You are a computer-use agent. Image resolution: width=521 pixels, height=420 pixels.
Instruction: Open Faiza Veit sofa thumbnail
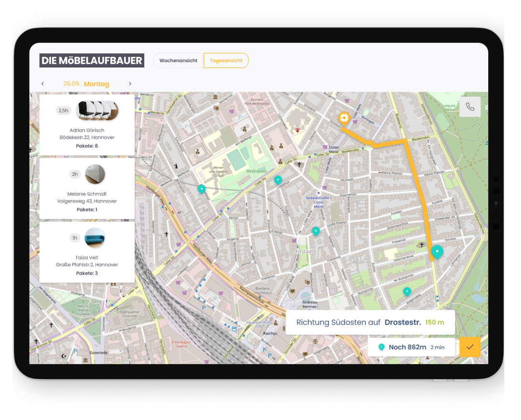tap(95, 238)
